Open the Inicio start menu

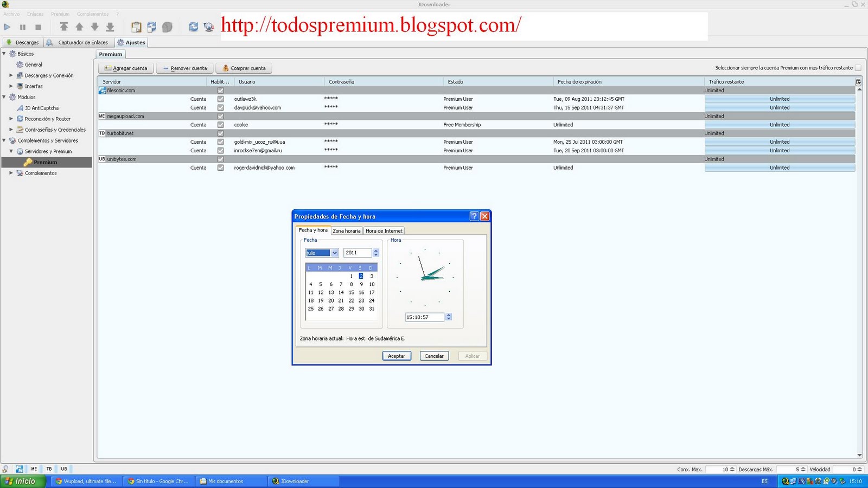(x=23, y=481)
